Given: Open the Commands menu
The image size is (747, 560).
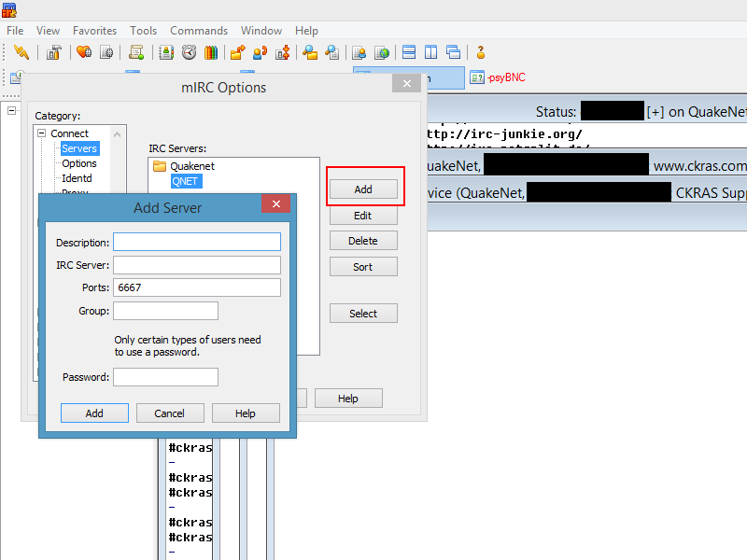Looking at the screenshot, I should (199, 31).
